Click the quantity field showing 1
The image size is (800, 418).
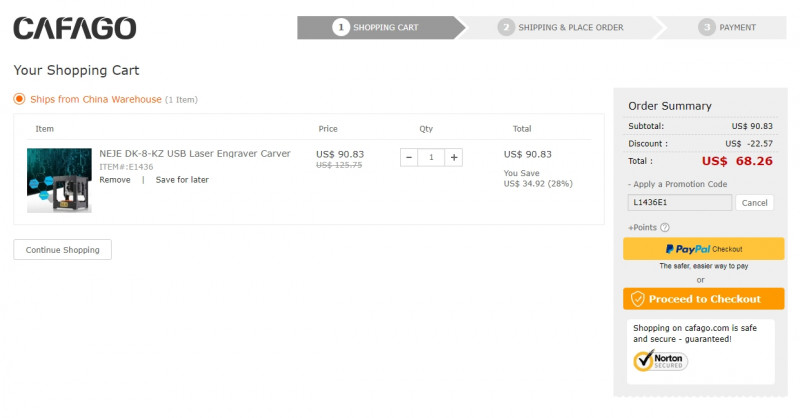(x=431, y=157)
